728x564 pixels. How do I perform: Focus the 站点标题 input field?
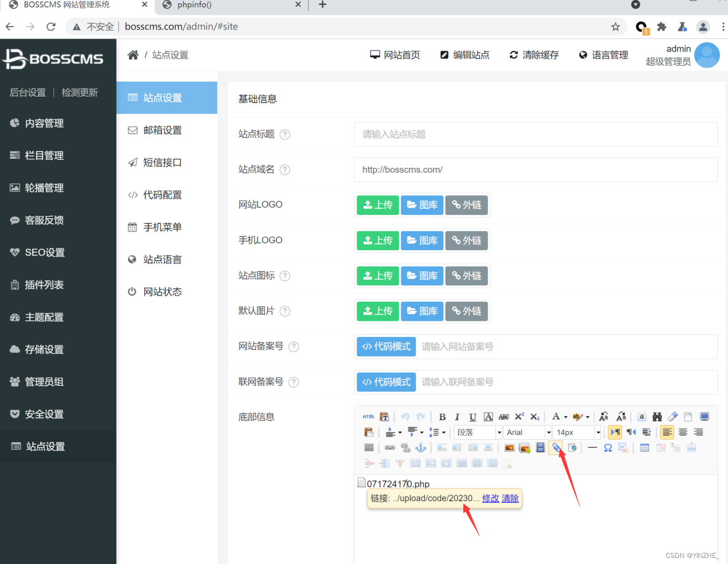point(536,134)
